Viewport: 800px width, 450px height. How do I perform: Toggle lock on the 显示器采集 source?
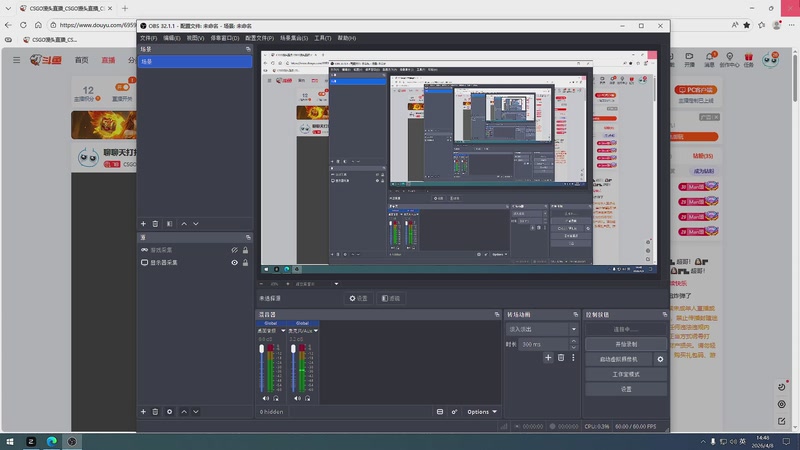coord(245,263)
